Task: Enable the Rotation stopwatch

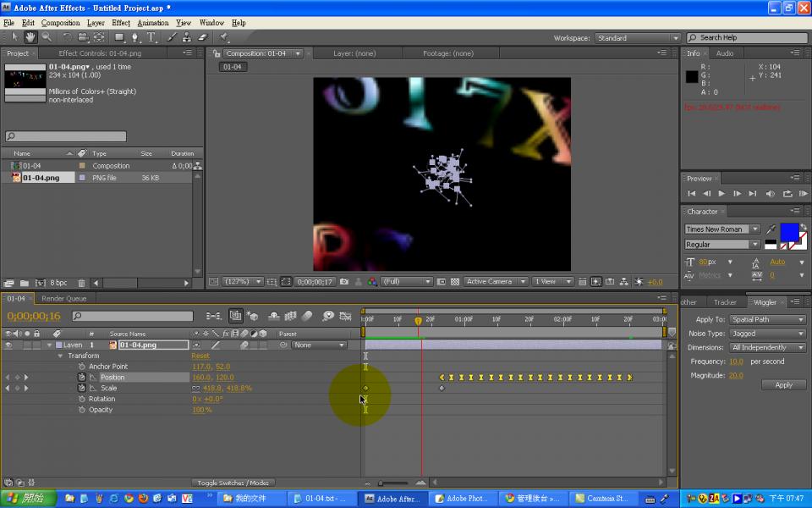Action: tap(82, 399)
